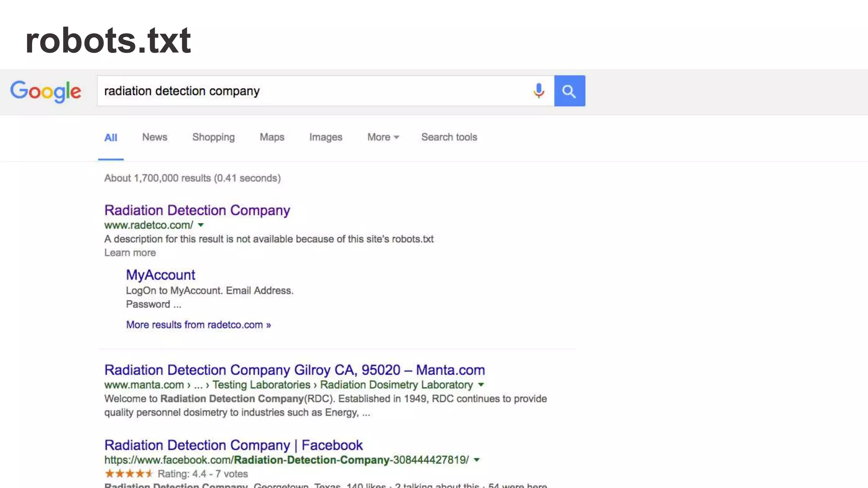Open Radiation Detection Company Facebook result
The image size is (868, 488).
pos(234,445)
